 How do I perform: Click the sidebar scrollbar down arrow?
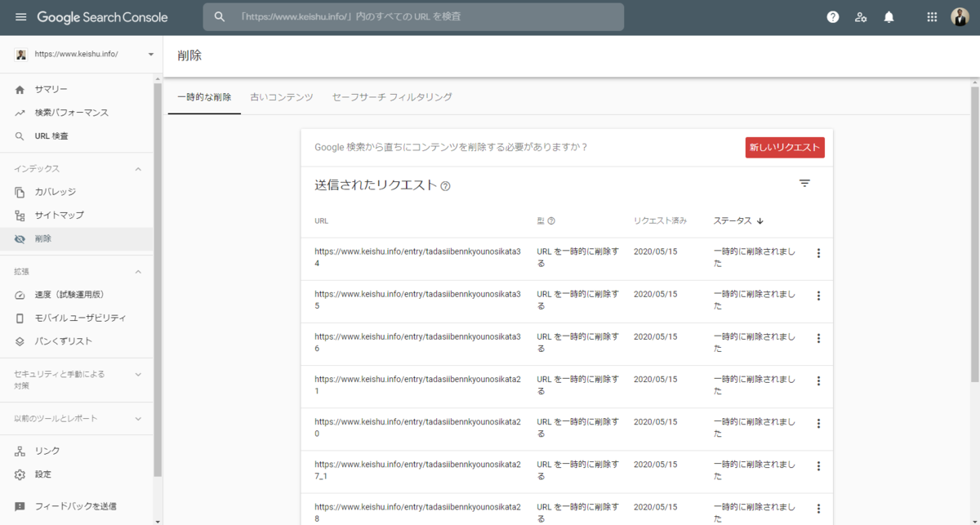pos(158,520)
